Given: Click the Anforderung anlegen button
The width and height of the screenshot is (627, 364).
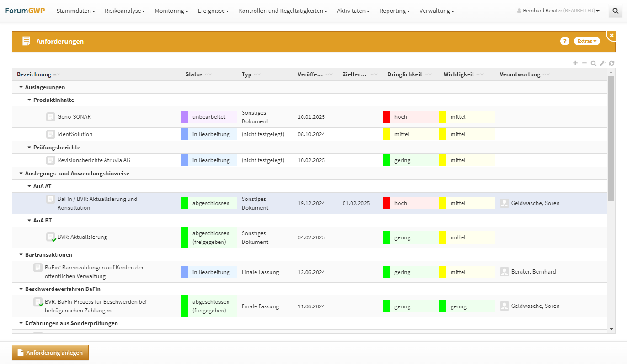Looking at the screenshot, I should [50, 353].
